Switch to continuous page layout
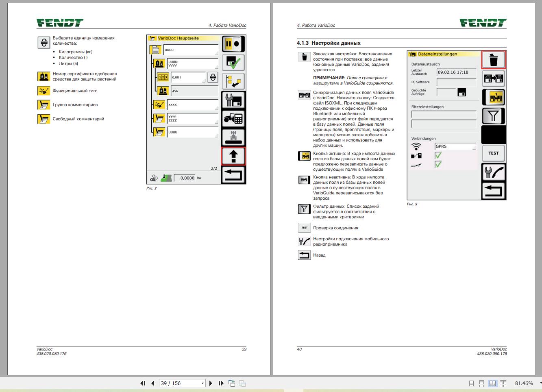Viewport: 542px width, 392px height. point(481,383)
